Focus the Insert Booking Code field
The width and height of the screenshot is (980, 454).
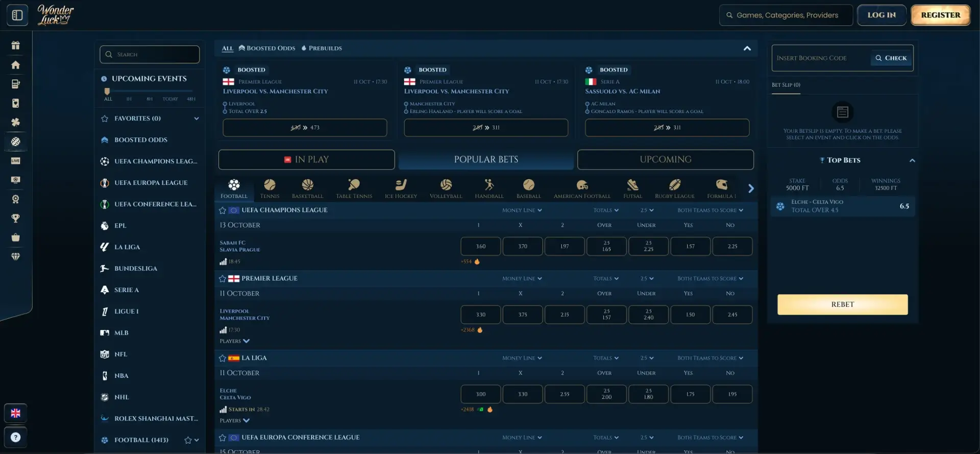[821, 58]
